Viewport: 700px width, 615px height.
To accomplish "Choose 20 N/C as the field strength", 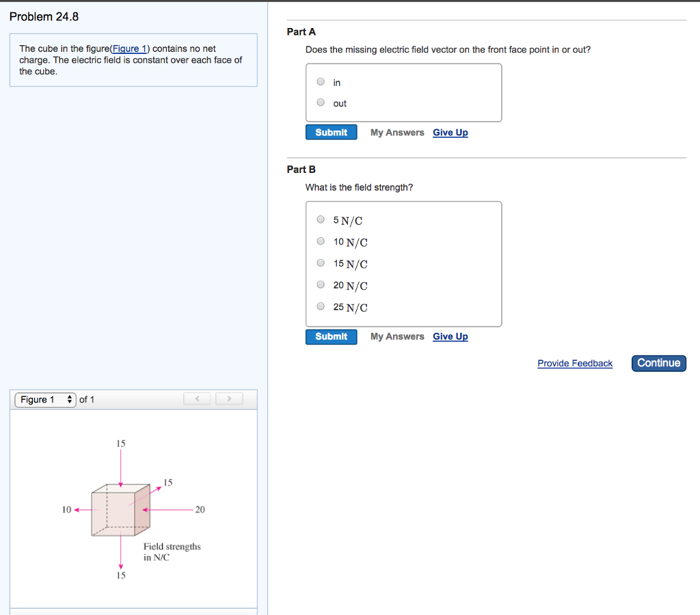I will [320, 284].
